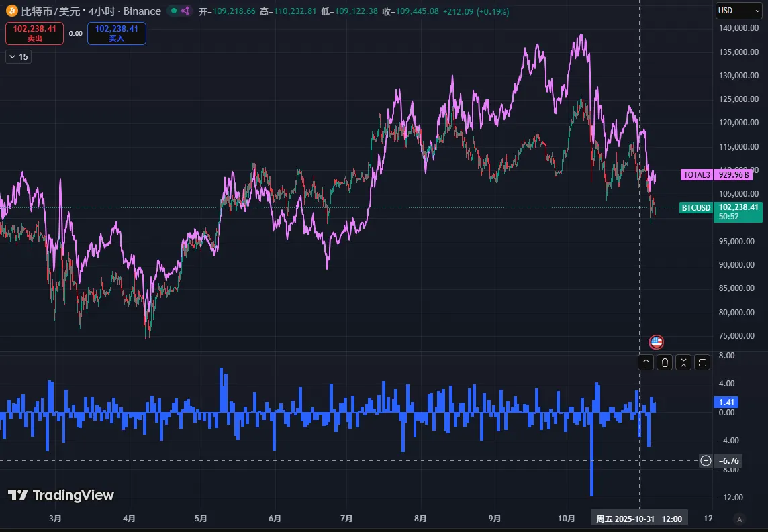This screenshot has height=532, width=768.
Task: Toggle auto-scale 'A' button
Action: tap(739, 519)
